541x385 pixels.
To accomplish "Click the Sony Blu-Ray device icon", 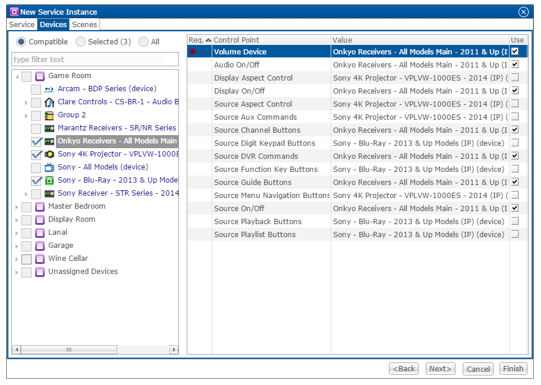I will click(x=49, y=180).
